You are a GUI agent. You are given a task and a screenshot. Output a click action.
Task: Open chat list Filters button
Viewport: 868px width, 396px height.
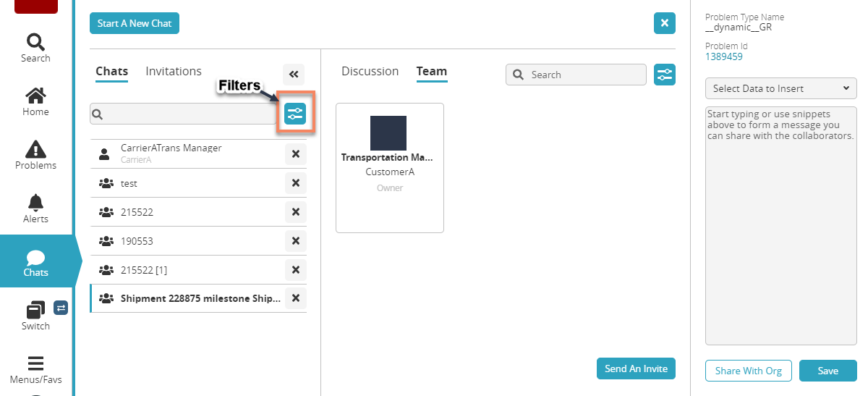click(295, 113)
